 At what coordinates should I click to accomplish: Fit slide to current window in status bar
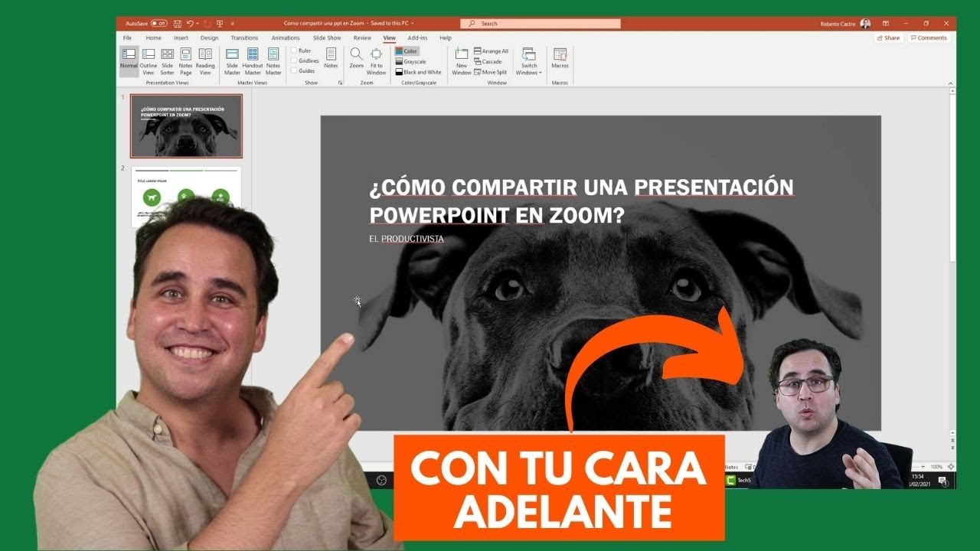[x=951, y=466]
